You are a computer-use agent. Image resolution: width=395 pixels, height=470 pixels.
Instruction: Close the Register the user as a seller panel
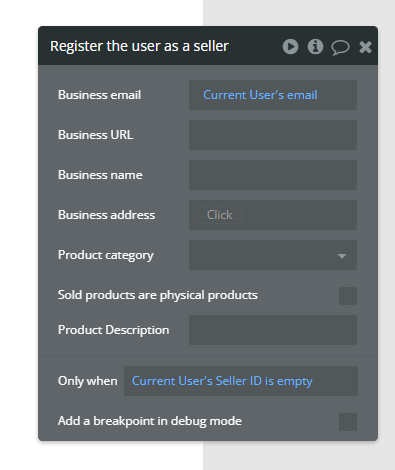tap(365, 47)
